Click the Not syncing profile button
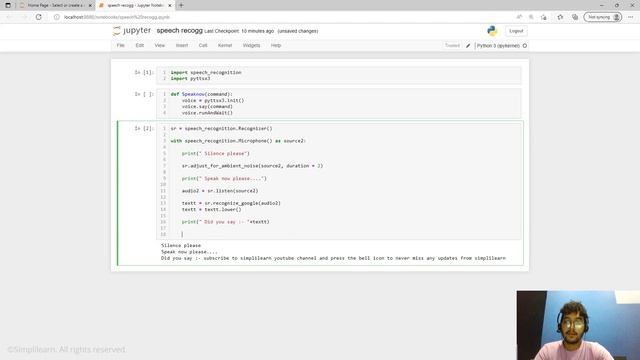 click(603, 17)
